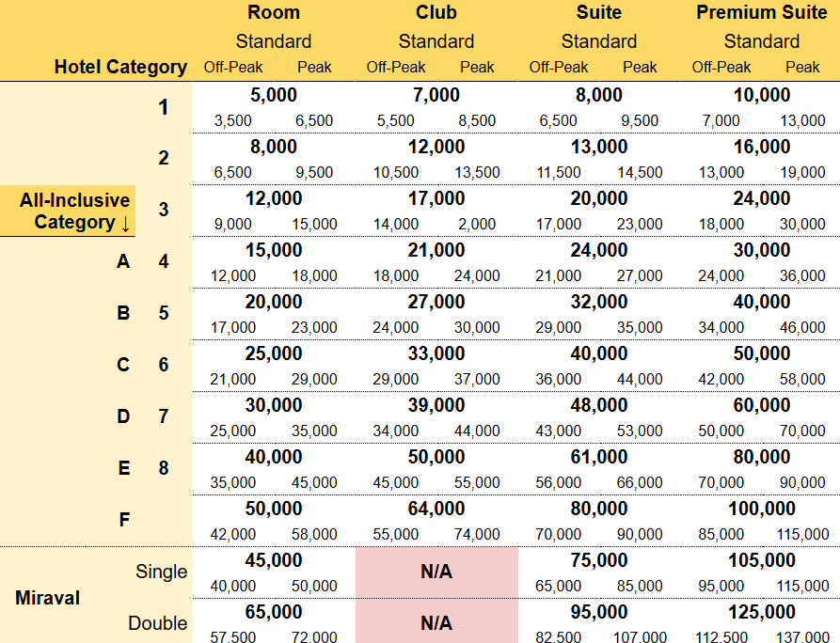Select the Club peak value 2,000 in Category 3
Viewport: 840px width, 643px height.
click(x=477, y=224)
